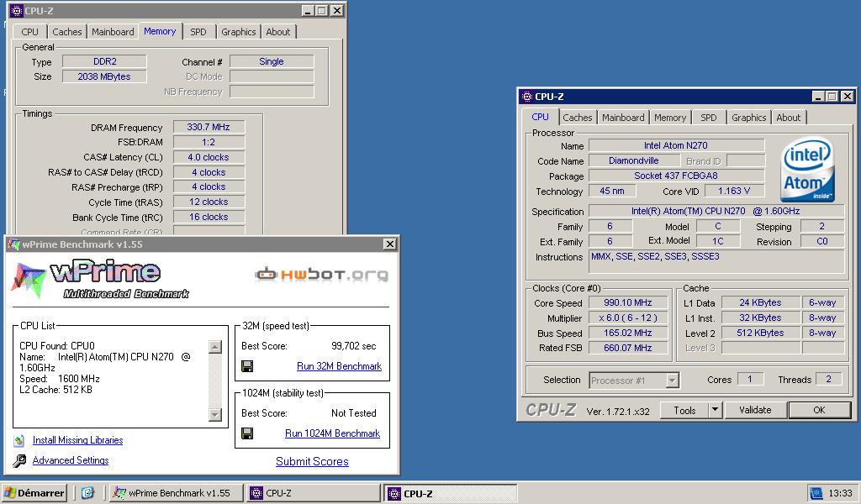Open Processor #1 selection dropdown
This screenshot has height=504, width=861.
point(672,380)
